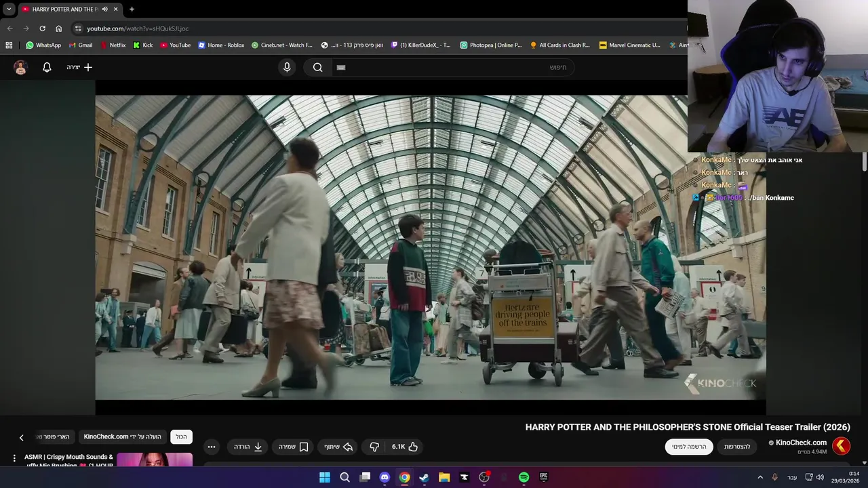Open the KillerDudeX Twitch bookmark
Image resolution: width=868 pixels, height=488 pixels.
pos(421,45)
